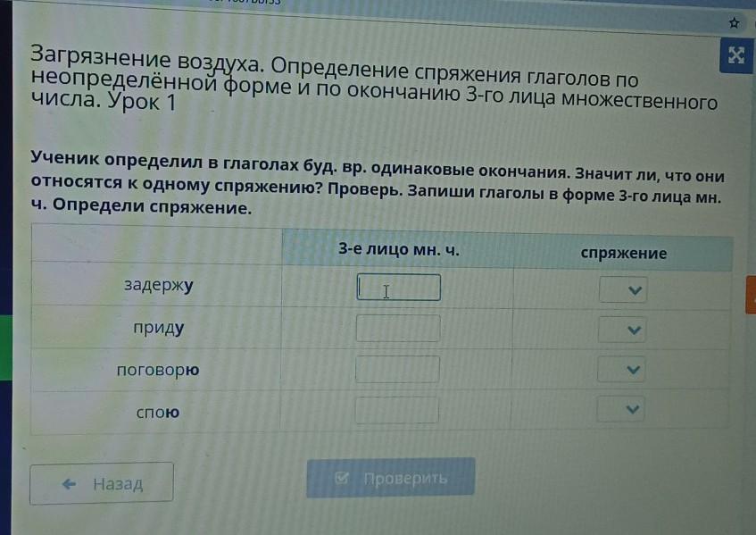756x535 pixels.
Task: Go back with the Назад button
Action: [102, 483]
